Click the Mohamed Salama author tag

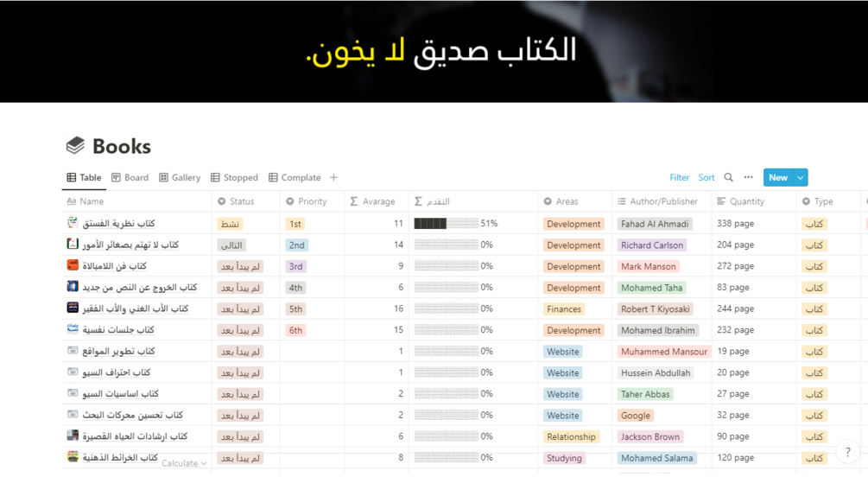coord(656,458)
